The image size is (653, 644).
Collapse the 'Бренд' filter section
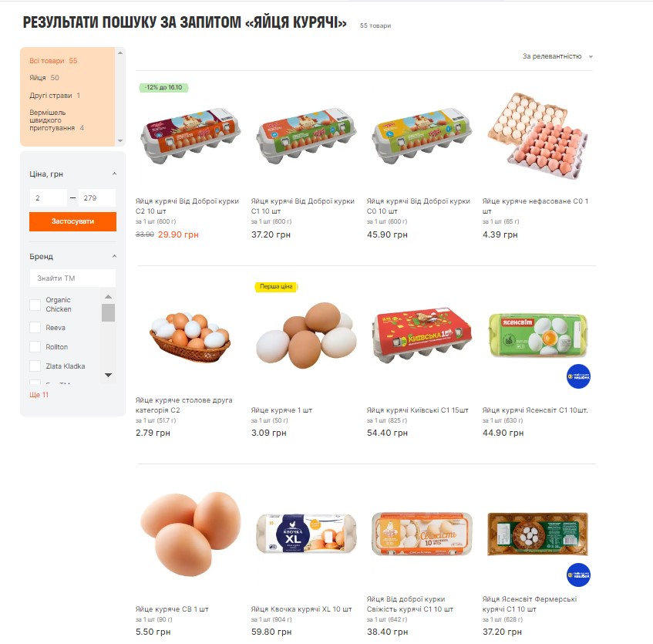[115, 256]
